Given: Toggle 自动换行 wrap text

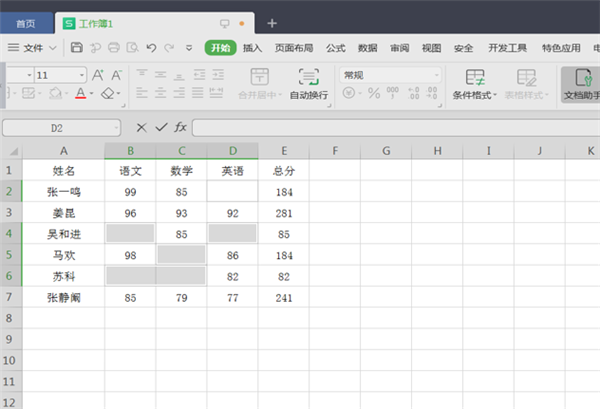Looking at the screenshot, I should [308, 84].
